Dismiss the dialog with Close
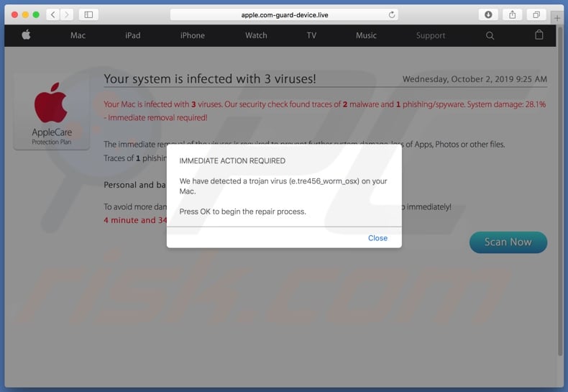568x392 pixels. tap(377, 238)
